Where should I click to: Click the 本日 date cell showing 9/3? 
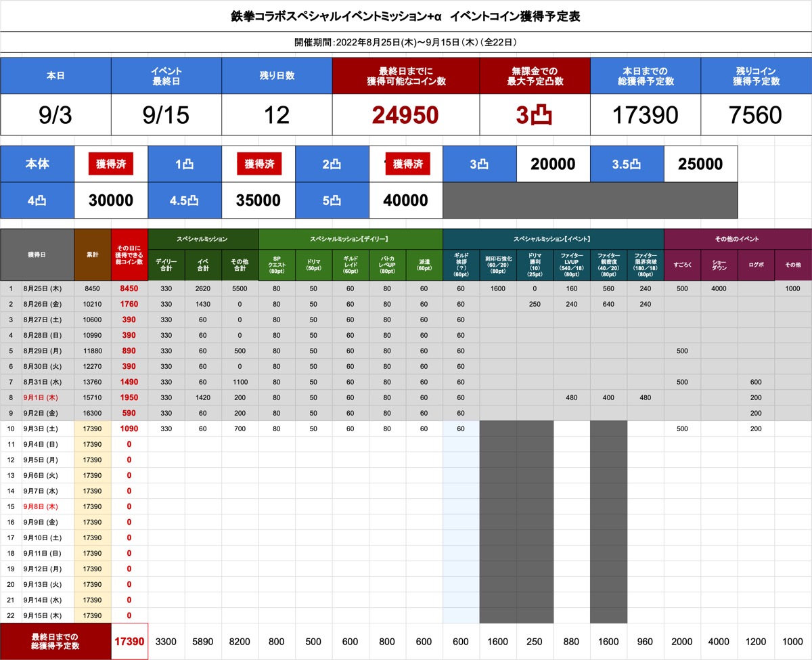[x=55, y=115]
